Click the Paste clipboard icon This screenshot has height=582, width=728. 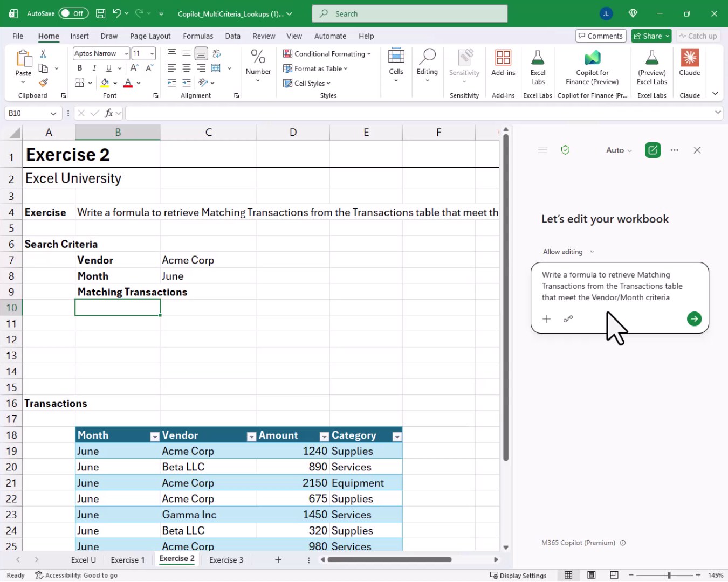(23, 58)
